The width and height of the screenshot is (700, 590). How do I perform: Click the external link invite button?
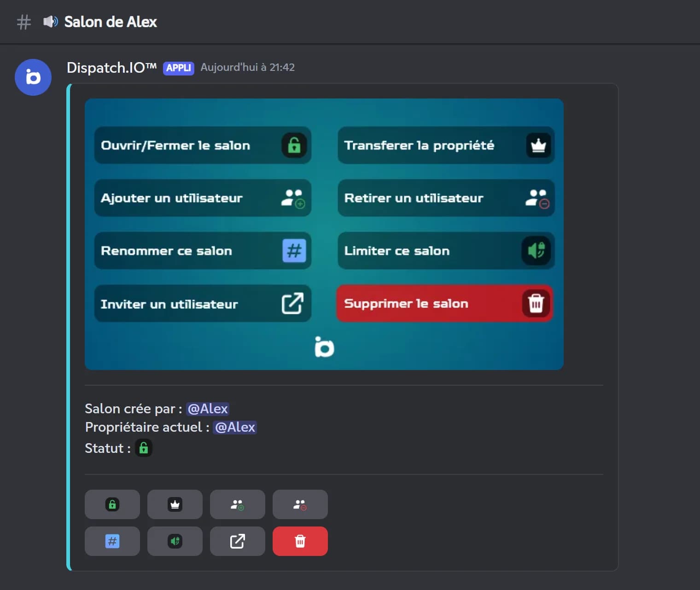(x=238, y=541)
